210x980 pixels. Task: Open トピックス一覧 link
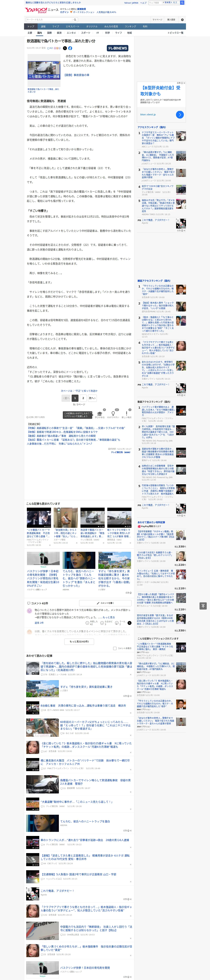175,33
